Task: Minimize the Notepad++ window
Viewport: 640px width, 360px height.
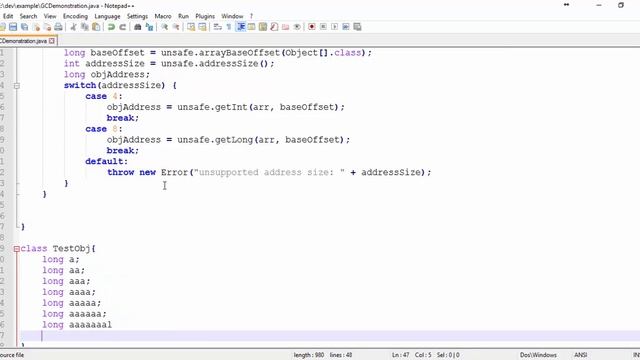Action: 599,5
